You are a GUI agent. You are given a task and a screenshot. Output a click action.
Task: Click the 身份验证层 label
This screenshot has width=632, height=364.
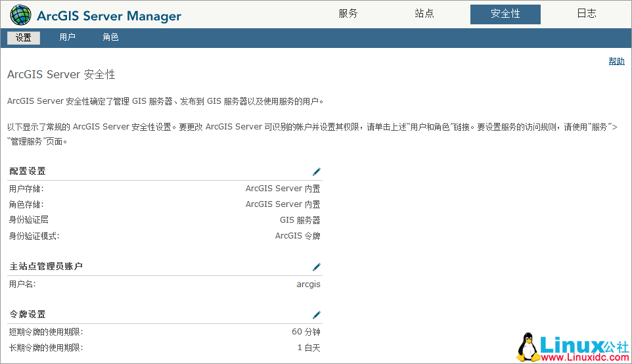[29, 219]
